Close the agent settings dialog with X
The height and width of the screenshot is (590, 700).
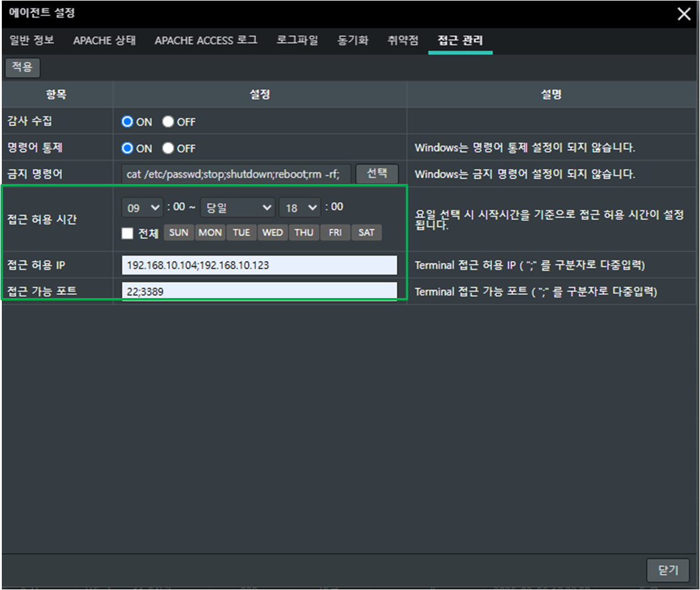[684, 14]
